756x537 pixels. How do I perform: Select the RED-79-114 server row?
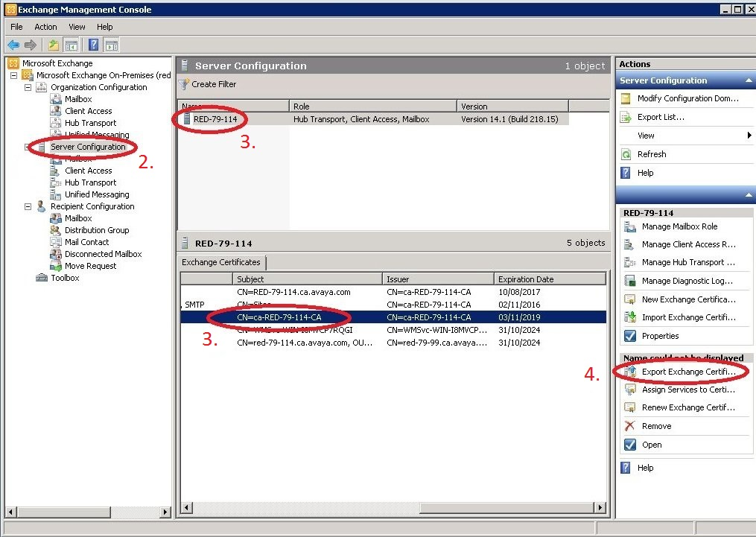click(x=372, y=119)
